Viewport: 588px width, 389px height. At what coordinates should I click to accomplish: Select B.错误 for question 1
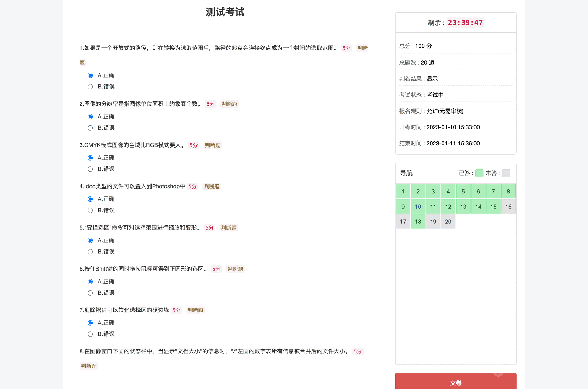(x=90, y=87)
